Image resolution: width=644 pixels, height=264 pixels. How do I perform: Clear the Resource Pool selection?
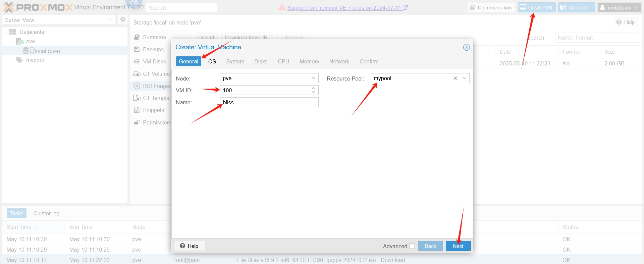(455, 78)
